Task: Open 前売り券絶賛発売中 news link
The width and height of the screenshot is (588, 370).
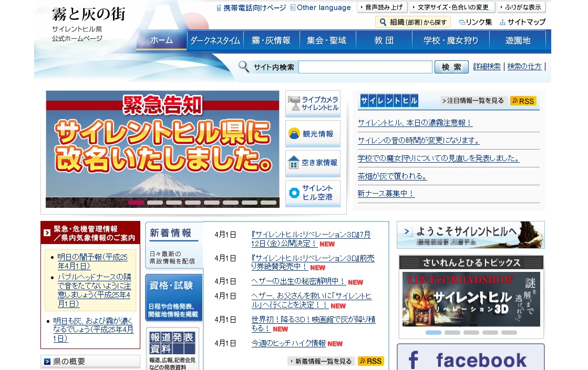Action: (313, 262)
